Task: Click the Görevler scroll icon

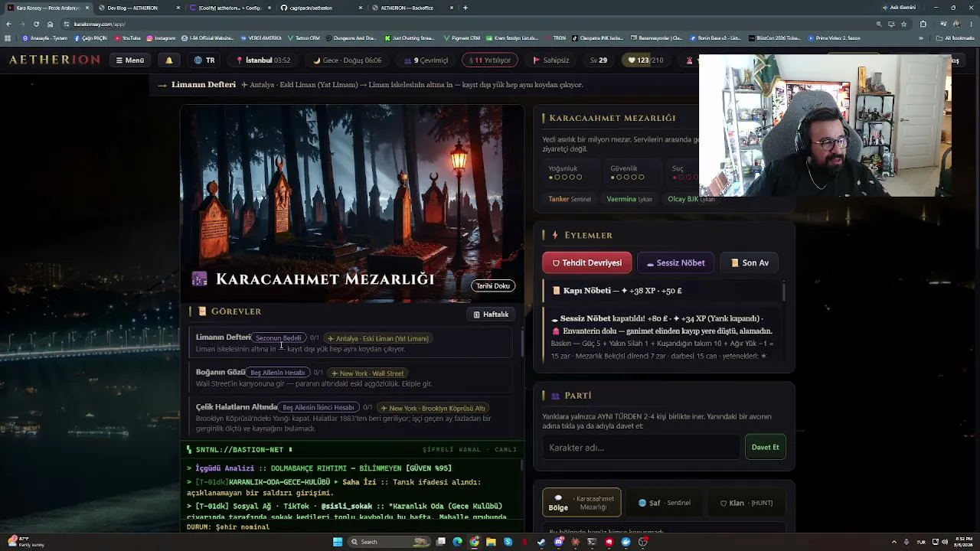Action: coord(202,311)
